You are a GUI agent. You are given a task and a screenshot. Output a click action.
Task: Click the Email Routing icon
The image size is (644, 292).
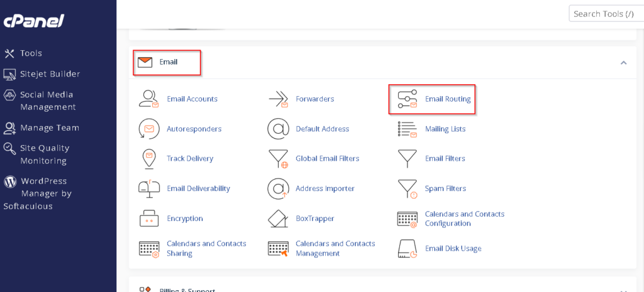coord(408,99)
